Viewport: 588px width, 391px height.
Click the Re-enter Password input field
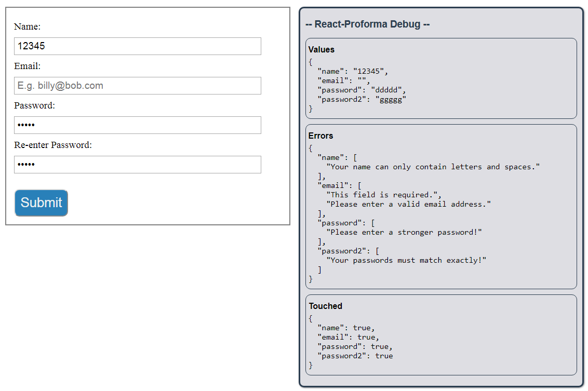pos(138,165)
